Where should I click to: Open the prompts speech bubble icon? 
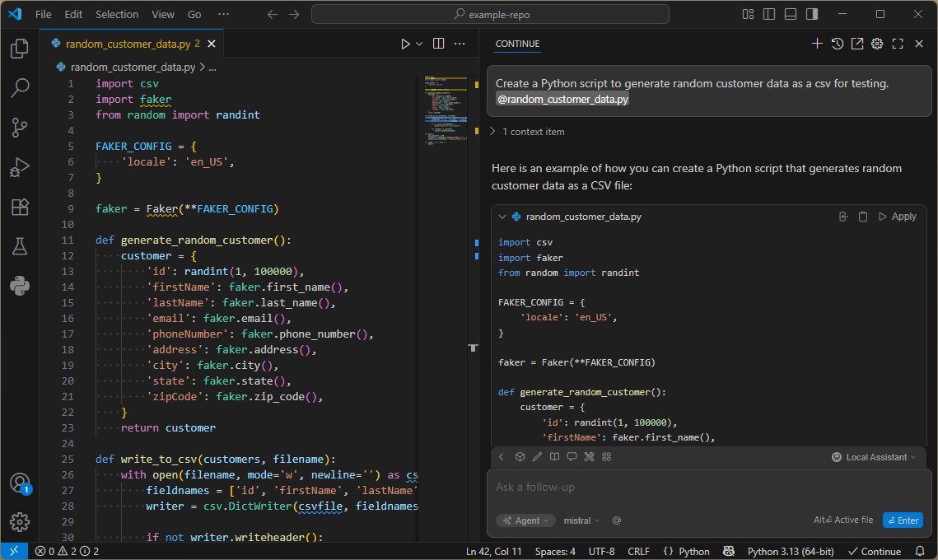point(572,456)
